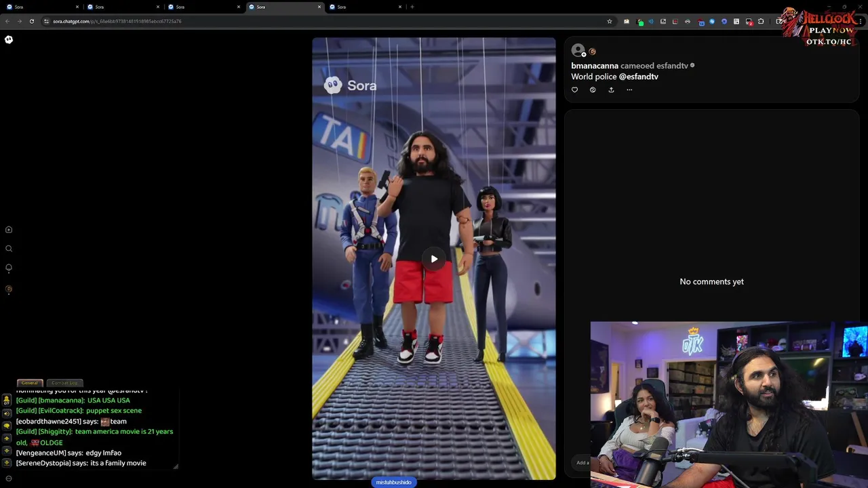Switch to the second Sora browser tab
This screenshot has width=868, height=488.
coord(122,7)
